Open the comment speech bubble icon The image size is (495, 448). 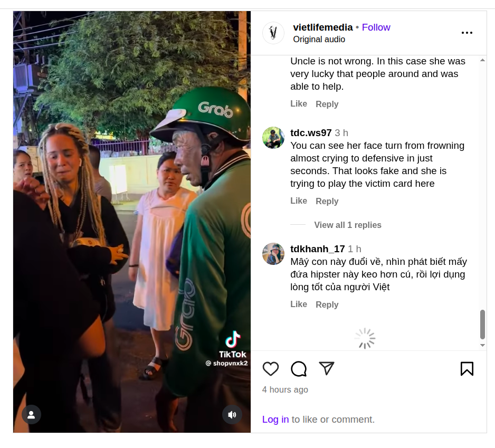[x=299, y=368]
